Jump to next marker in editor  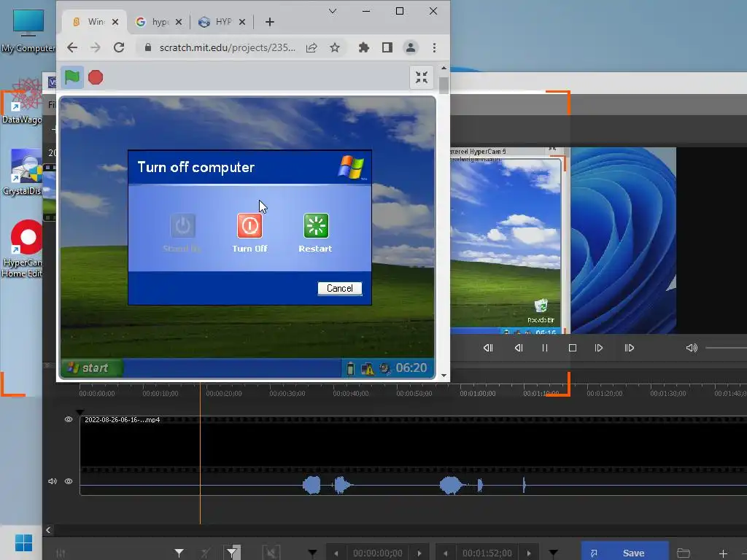click(x=630, y=348)
